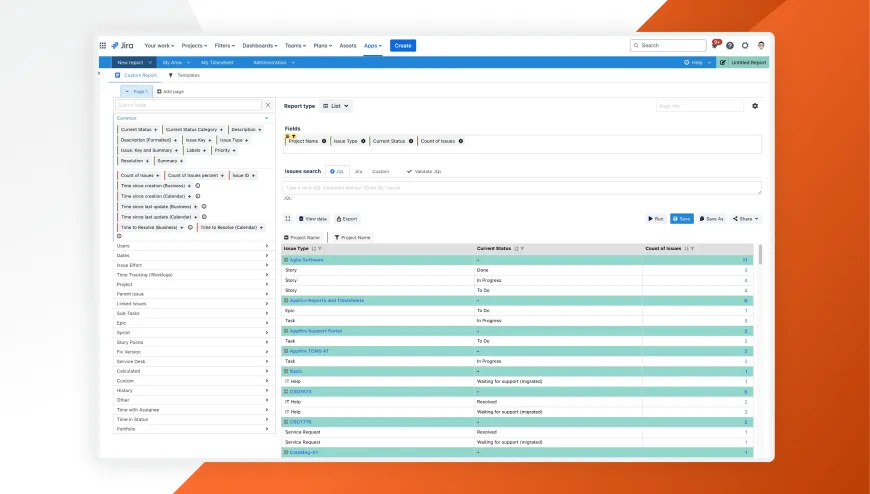Expand the Users field category

[193, 246]
